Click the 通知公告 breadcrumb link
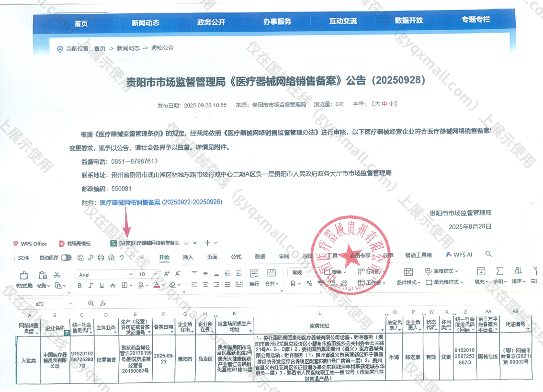The image size is (543, 392). (x=162, y=48)
